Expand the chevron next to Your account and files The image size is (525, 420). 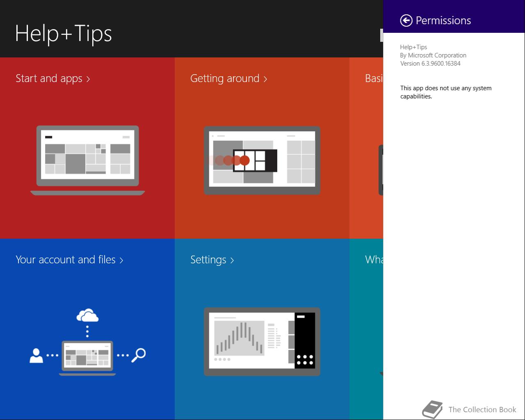[121, 260]
